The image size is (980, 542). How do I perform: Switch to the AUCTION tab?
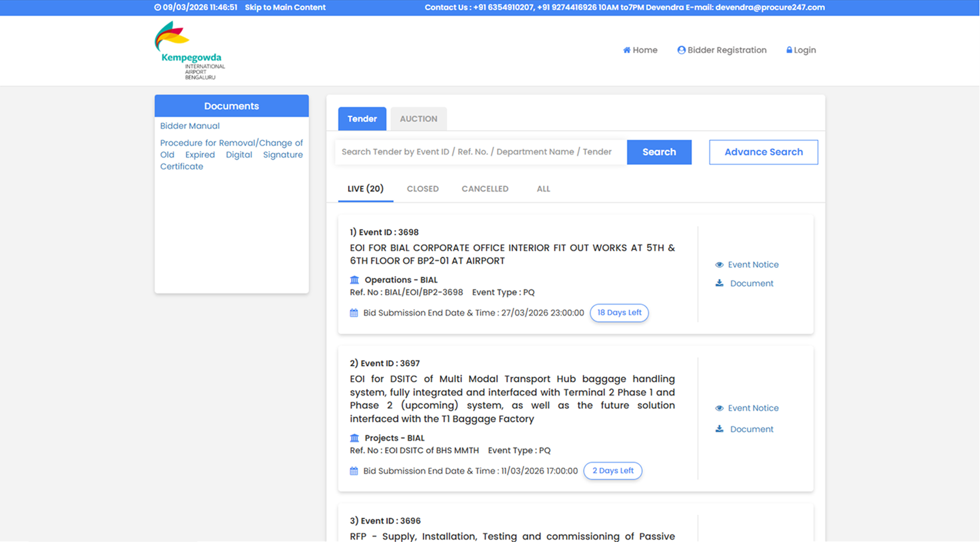(x=418, y=119)
